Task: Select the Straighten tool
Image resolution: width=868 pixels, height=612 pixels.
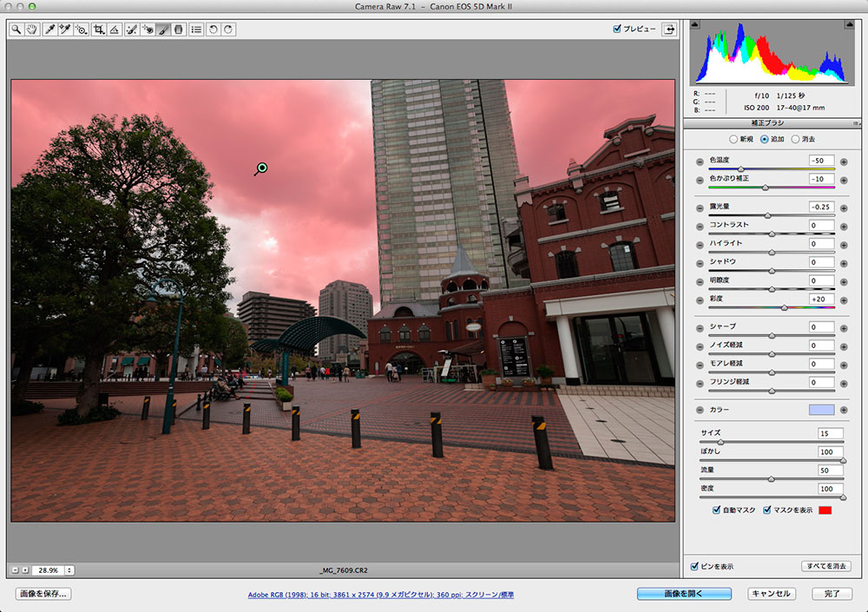Action: coord(114,30)
